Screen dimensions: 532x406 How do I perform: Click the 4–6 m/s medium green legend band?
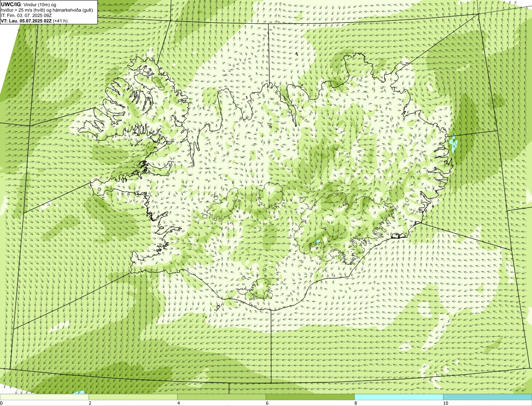pyautogui.click(x=222, y=397)
